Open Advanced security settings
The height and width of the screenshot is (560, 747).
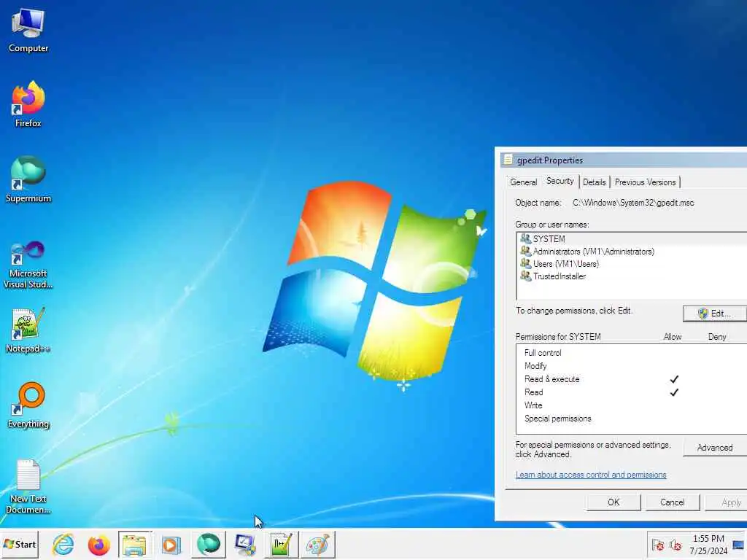click(715, 448)
